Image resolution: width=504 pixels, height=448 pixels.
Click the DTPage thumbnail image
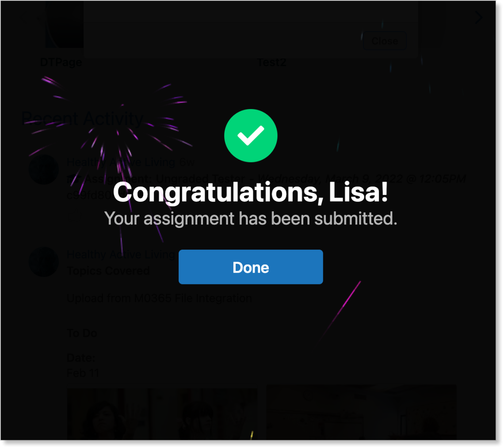click(65, 24)
